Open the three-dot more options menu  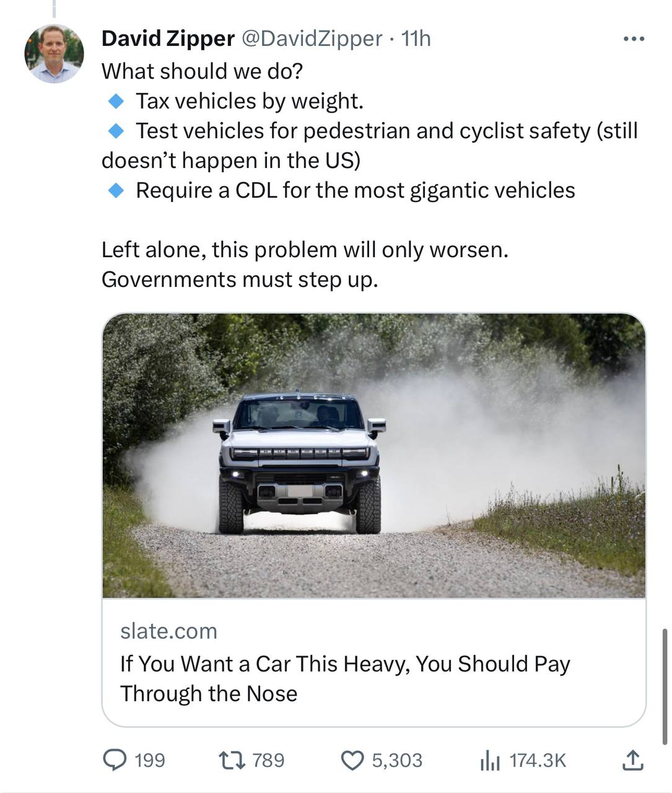(634, 39)
